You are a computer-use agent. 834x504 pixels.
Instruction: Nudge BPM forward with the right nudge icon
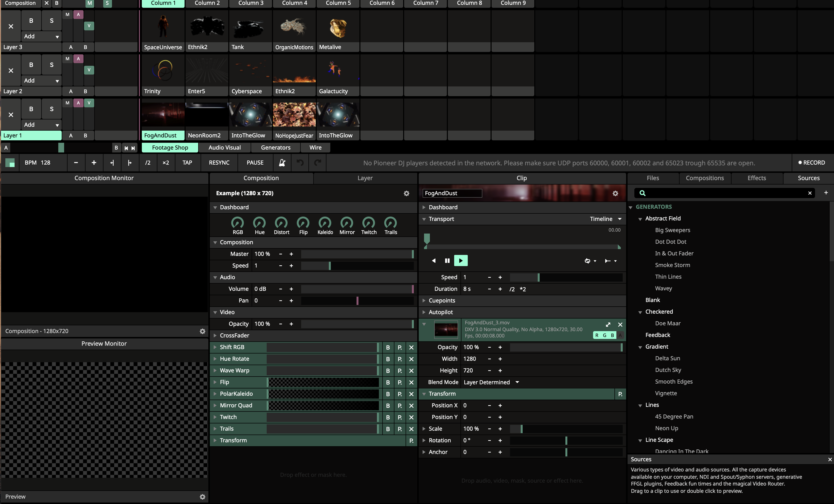[130, 163]
